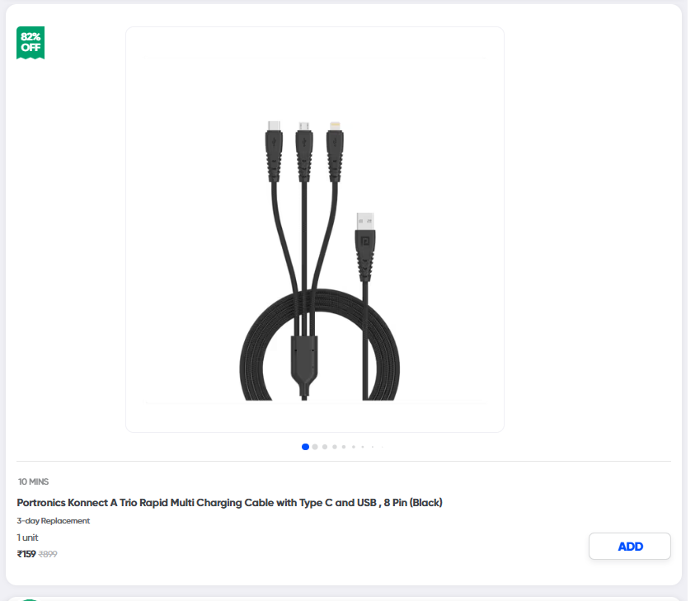The image size is (700, 601).
Task: Click the ₹159 discounted price
Action: (26, 554)
